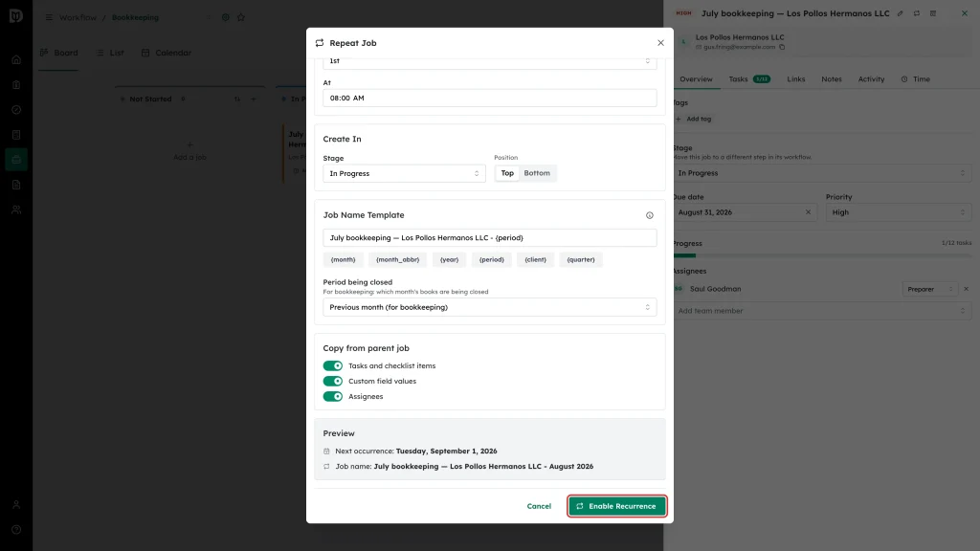Insert the {client} placeholder chip
The image size is (980, 551).
click(536, 260)
